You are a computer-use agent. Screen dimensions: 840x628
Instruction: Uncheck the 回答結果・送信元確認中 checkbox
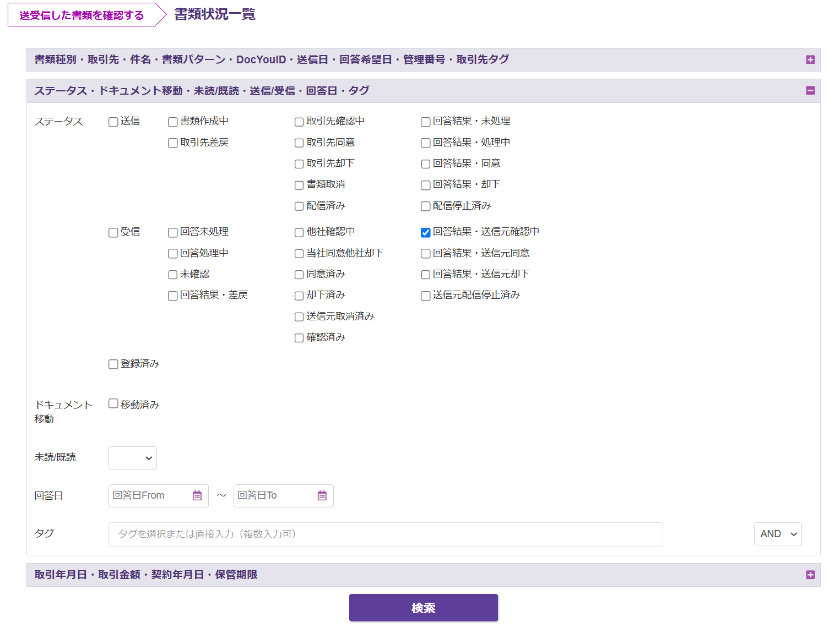click(426, 232)
